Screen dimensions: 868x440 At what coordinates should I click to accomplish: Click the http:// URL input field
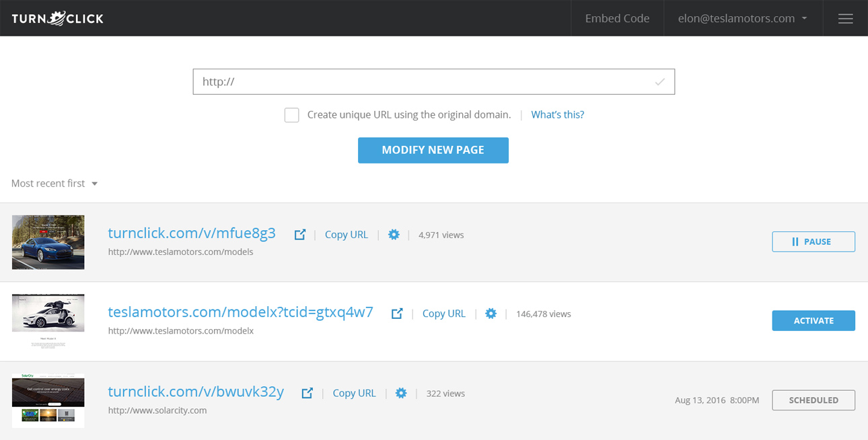[x=424, y=82]
